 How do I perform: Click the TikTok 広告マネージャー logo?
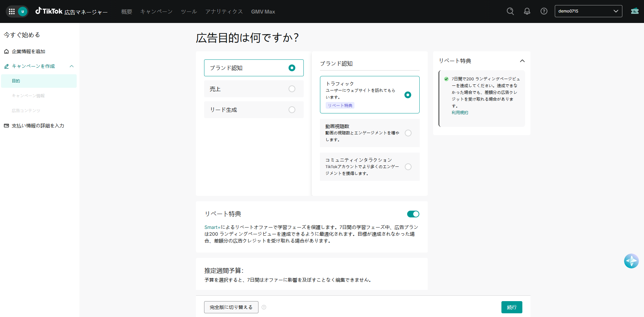pos(71,11)
